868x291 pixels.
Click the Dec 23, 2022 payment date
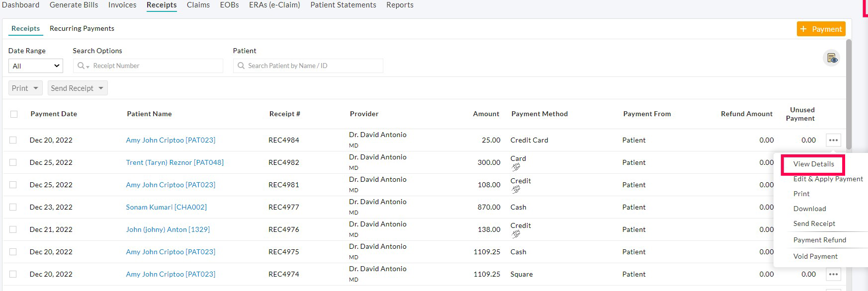[x=51, y=207]
